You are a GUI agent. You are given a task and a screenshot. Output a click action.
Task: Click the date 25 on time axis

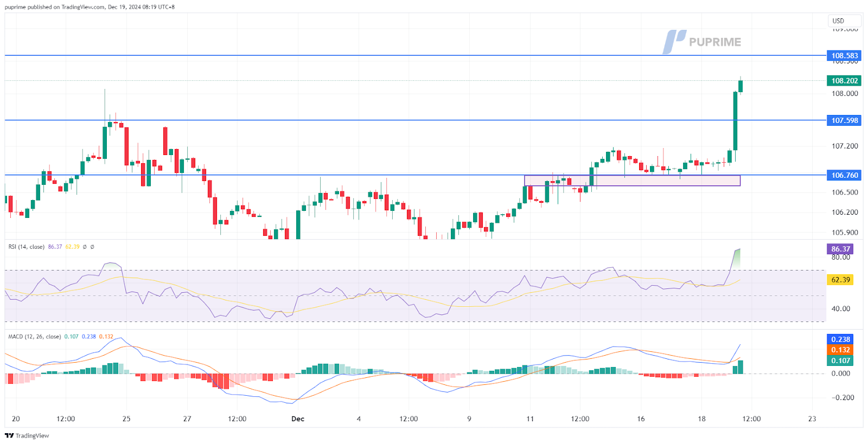pyautogui.click(x=126, y=419)
